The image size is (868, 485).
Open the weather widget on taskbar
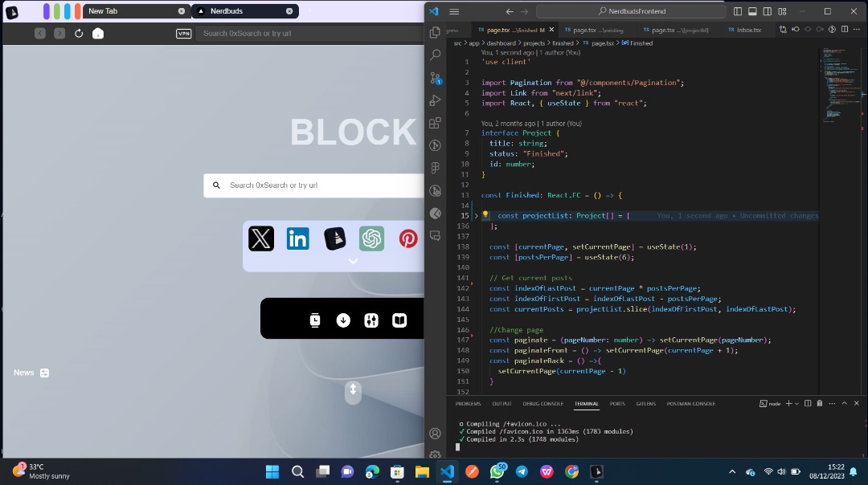pyautogui.click(x=42, y=471)
